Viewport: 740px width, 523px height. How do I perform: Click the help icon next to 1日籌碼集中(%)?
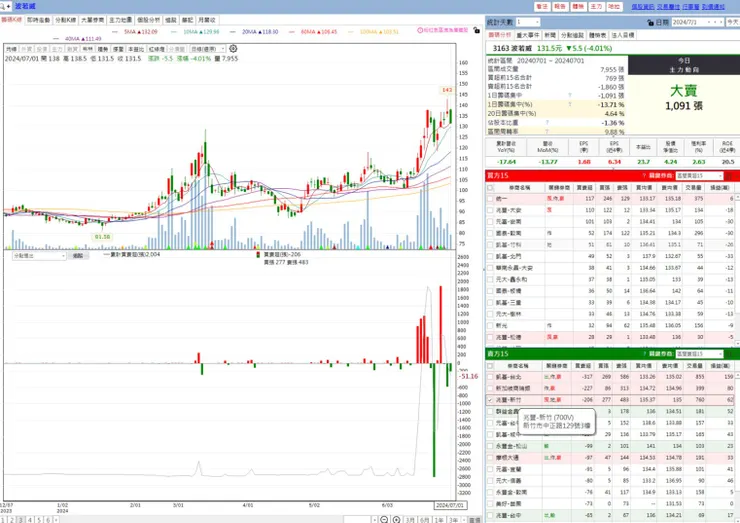point(570,104)
